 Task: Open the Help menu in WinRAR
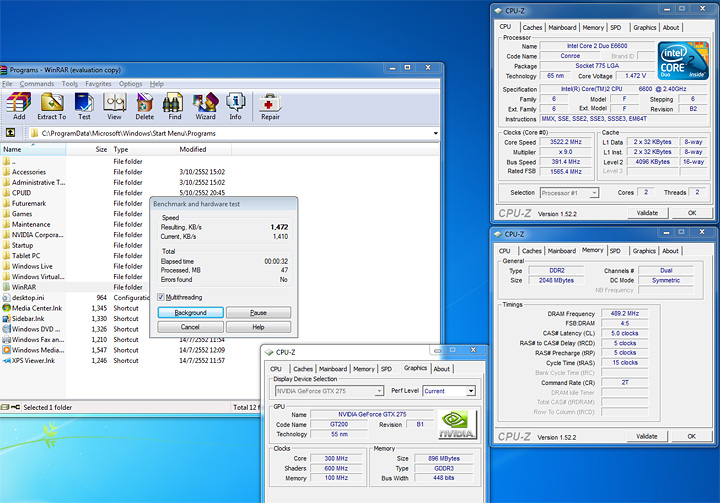[157, 84]
